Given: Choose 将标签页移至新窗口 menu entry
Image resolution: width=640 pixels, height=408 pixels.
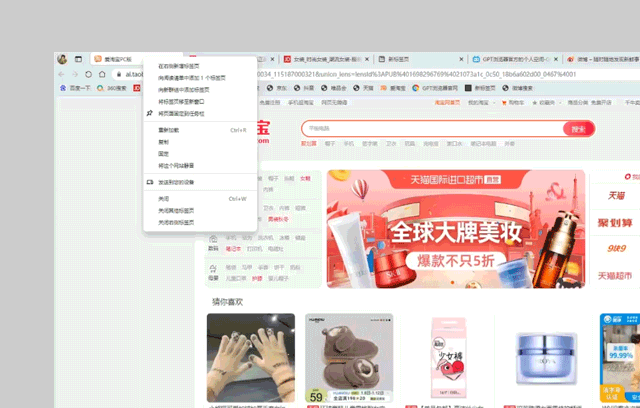Looking at the screenshot, I should 200,102.
